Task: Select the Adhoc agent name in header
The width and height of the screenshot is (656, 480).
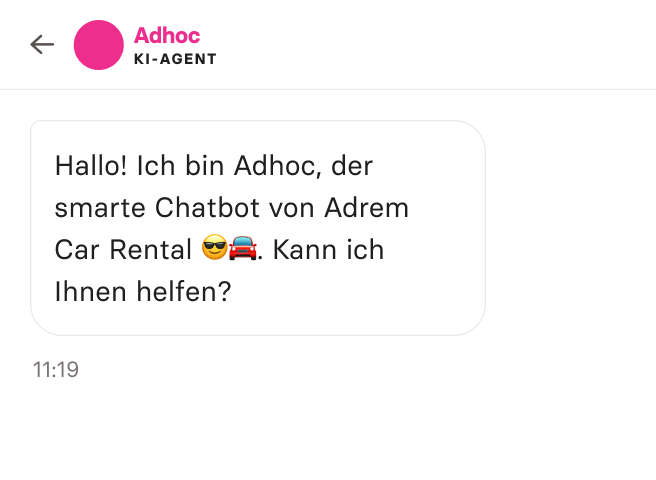Action: tap(167, 35)
